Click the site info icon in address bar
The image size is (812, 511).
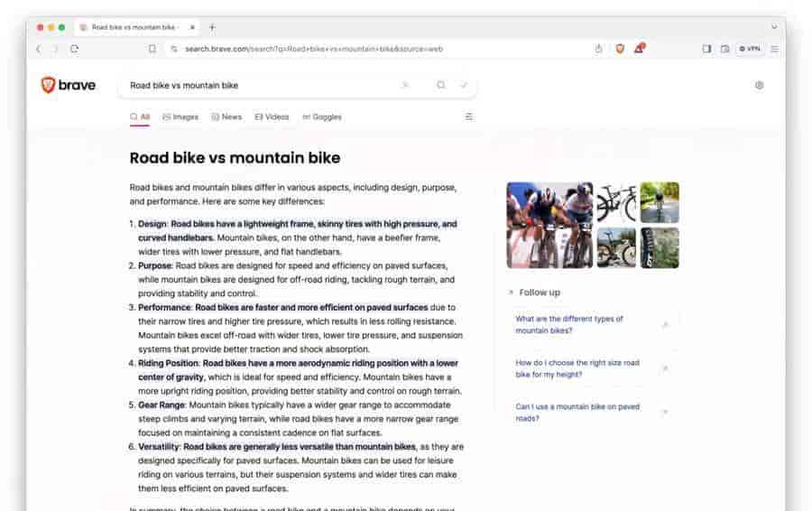pos(174,49)
